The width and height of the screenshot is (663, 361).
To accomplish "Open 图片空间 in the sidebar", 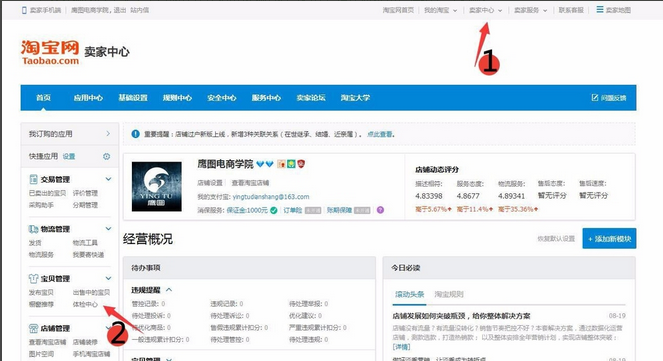I will click(x=41, y=354).
